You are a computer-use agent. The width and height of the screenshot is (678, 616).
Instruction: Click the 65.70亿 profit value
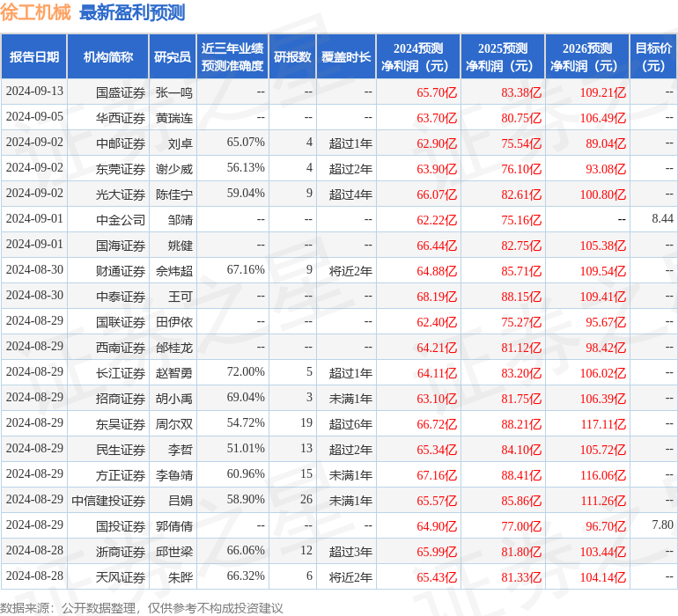click(437, 92)
